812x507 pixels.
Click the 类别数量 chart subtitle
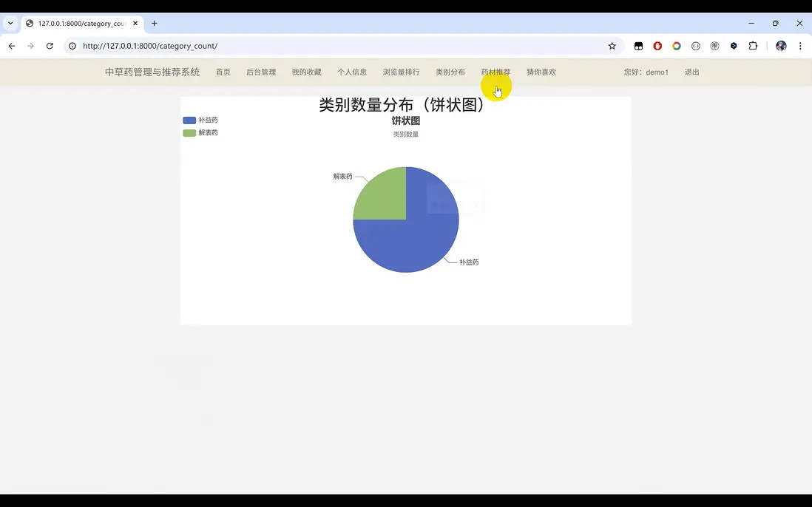point(406,134)
